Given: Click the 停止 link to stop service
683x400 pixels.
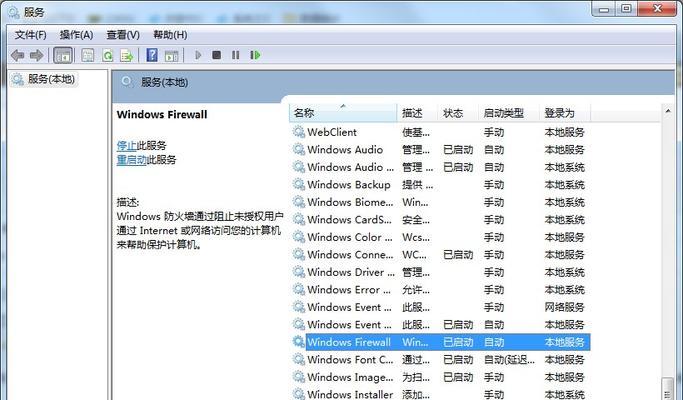Looking at the screenshot, I should tap(126, 146).
